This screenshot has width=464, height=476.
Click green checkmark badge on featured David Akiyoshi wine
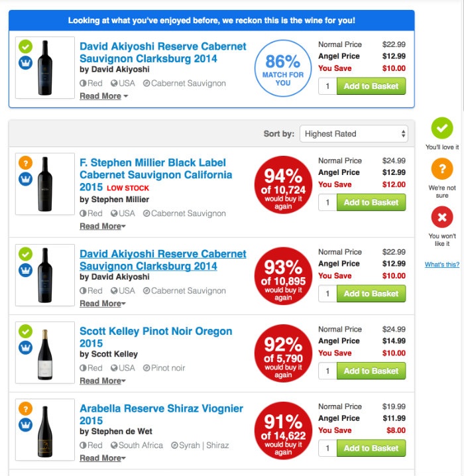25,46
